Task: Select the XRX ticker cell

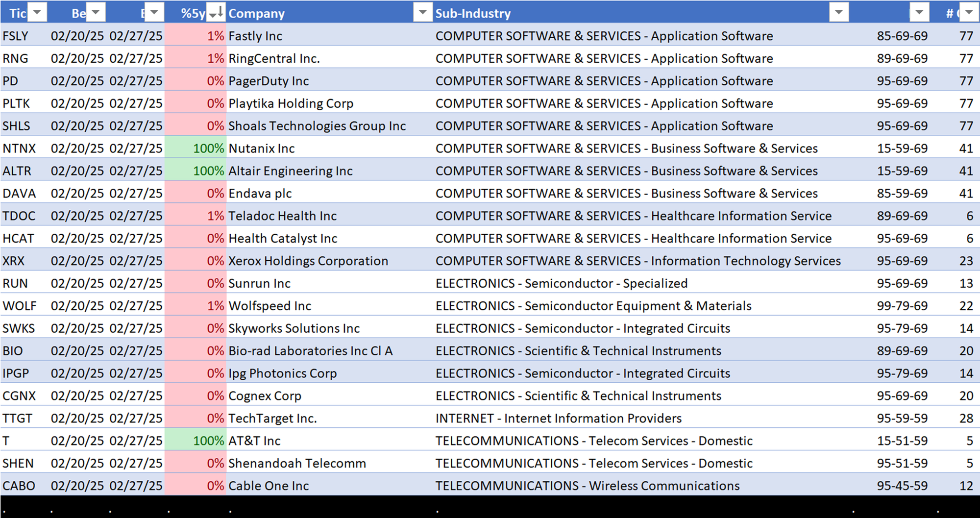Action: (24, 261)
